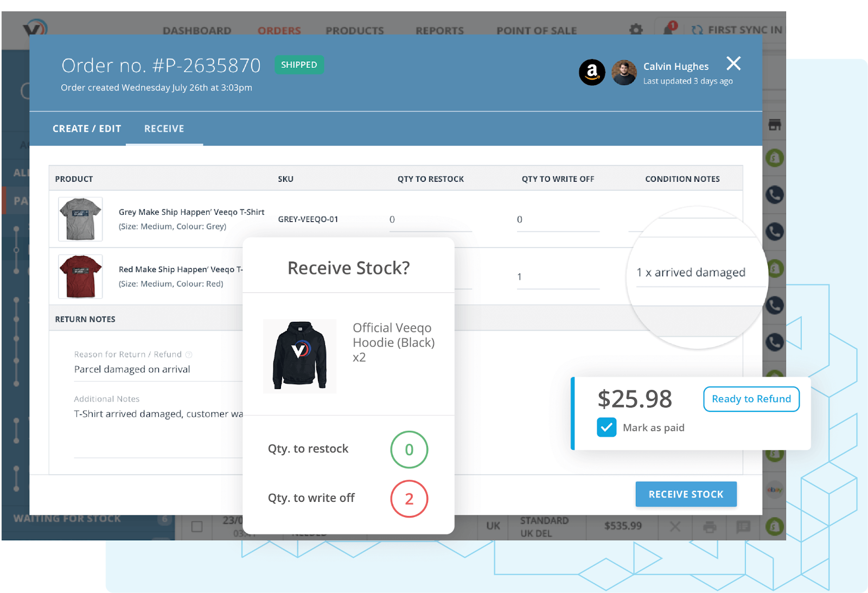868x593 pixels.
Task: Click the print icon in background order row
Action: point(710,526)
